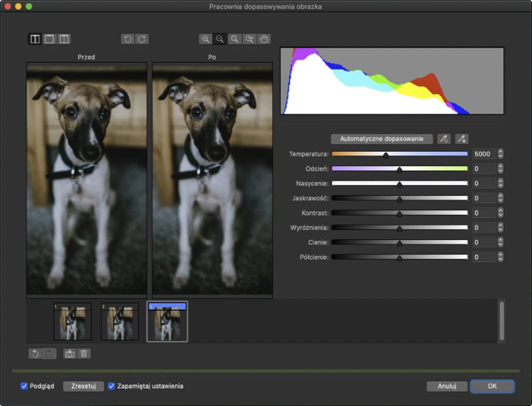This screenshot has width=532, height=406.
Task: Select snapshot thumbnail number 1
Action: 72,322
